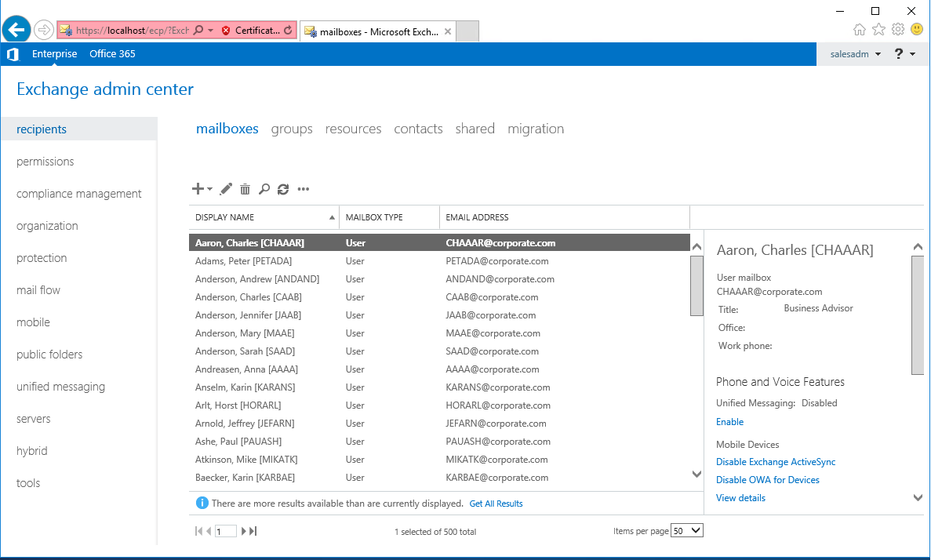
Task: Click the smiley feedback icon
Action: (x=918, y=28)
